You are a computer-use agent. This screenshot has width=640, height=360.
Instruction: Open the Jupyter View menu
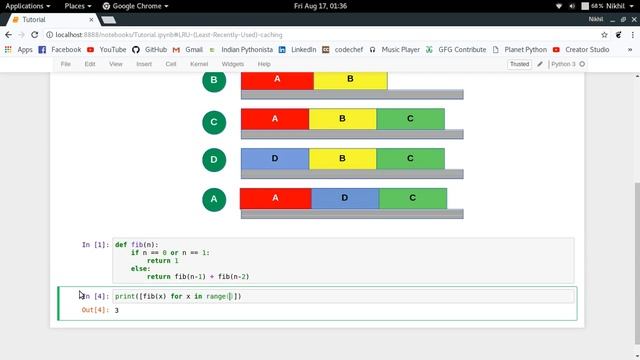pos(116,64)
